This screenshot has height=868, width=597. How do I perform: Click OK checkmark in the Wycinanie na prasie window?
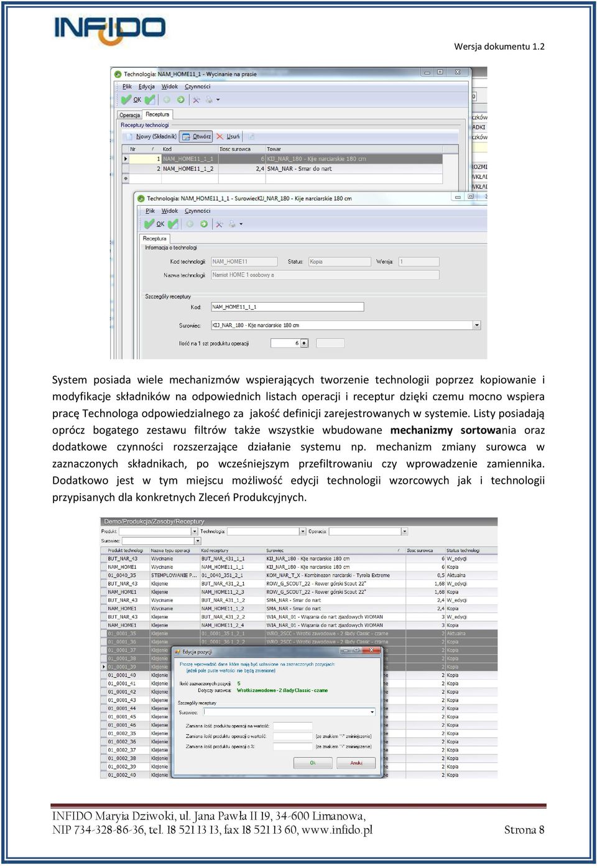131,99
